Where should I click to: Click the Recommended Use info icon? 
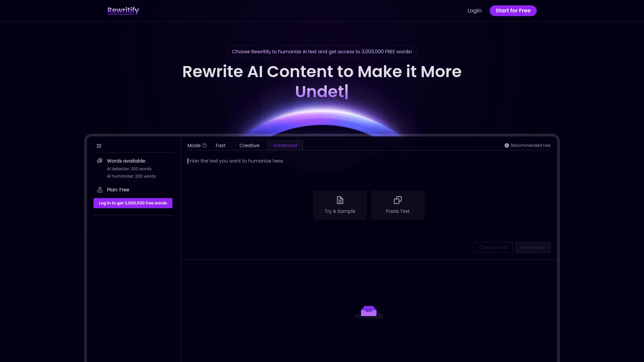pos(506,145)
